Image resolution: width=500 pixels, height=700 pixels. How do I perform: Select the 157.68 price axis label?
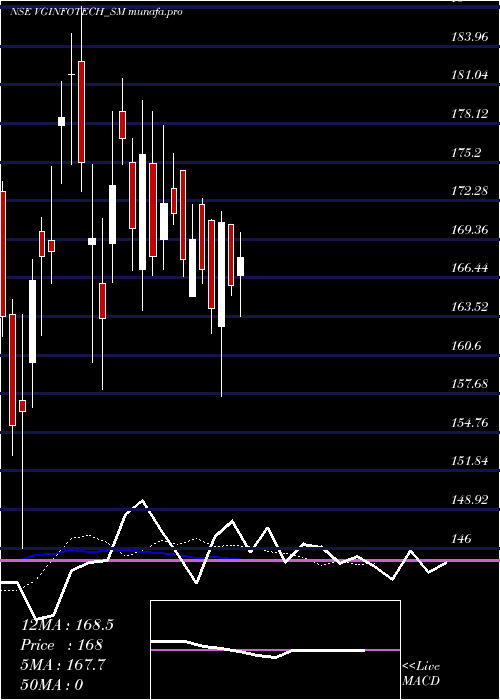[470, 384]
